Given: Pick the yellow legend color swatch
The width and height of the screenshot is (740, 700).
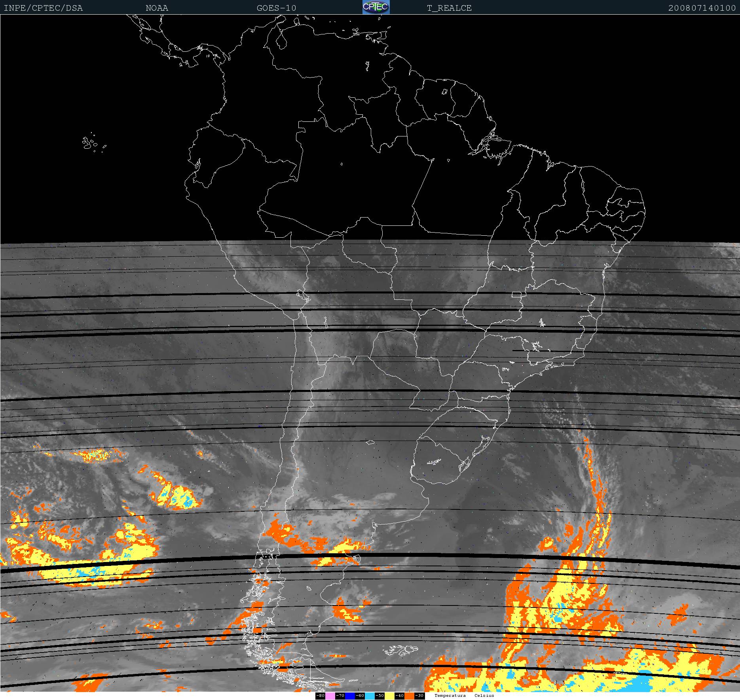Looking at the screenshot, I should coord(389,696).
